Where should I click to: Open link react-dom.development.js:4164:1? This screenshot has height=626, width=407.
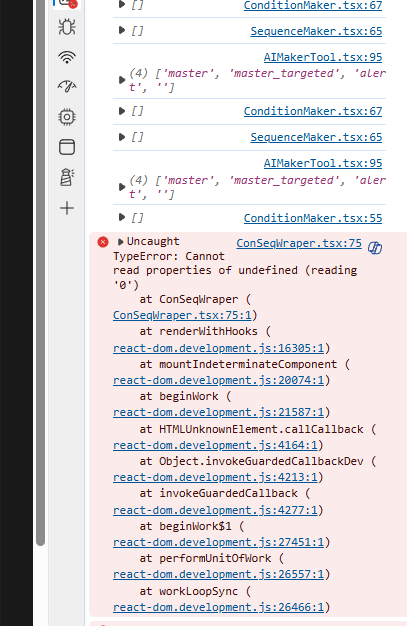click(215, 445)
